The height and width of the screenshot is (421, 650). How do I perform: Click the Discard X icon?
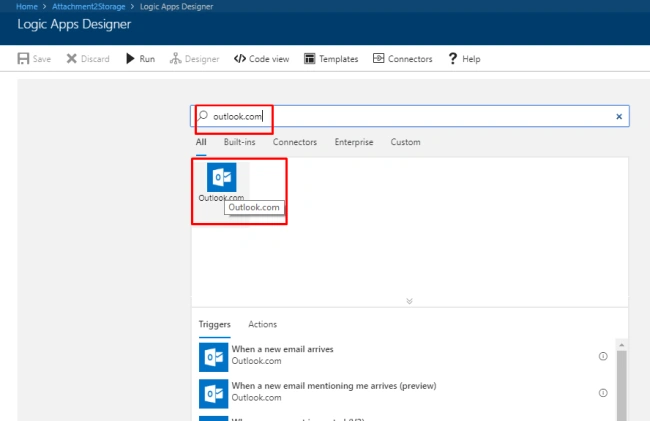72,58
